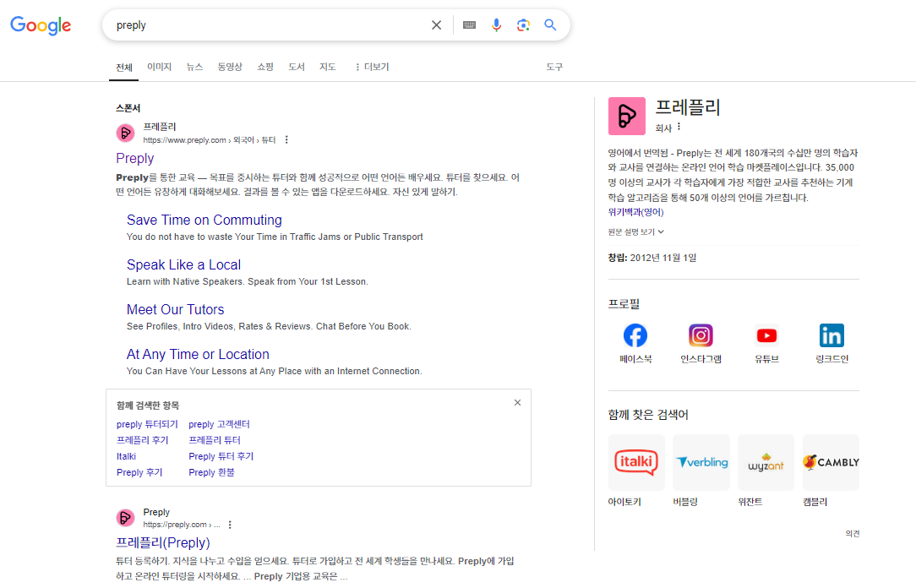Open knowledge panel 회사 three-dot menu

click(x=679, y=128)
